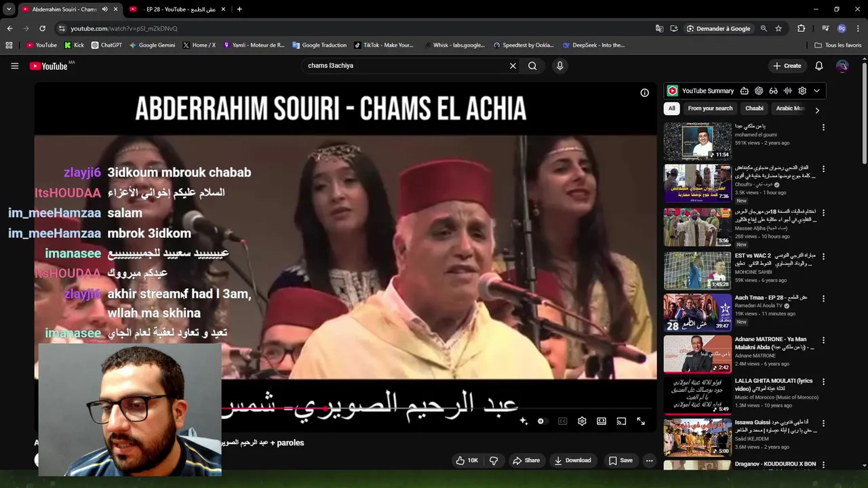Open the YouTube guide hamburger menu
868x488 pixels.
point(14,66)
